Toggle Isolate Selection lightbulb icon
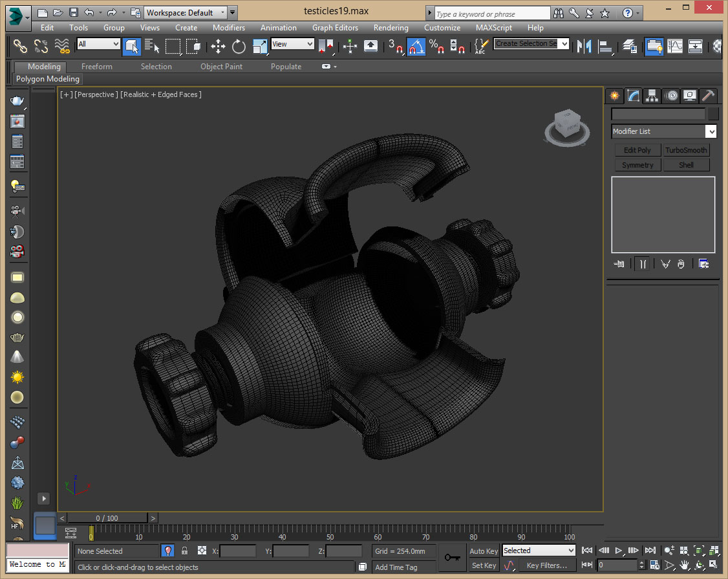Image resolution: width=728 pixels, height=579 pixels. click(168, 551)
